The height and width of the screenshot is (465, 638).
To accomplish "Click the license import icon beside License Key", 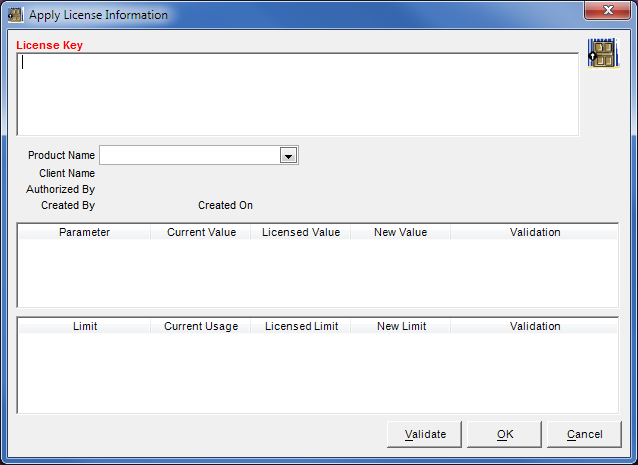I will click(x=603, y=53).
